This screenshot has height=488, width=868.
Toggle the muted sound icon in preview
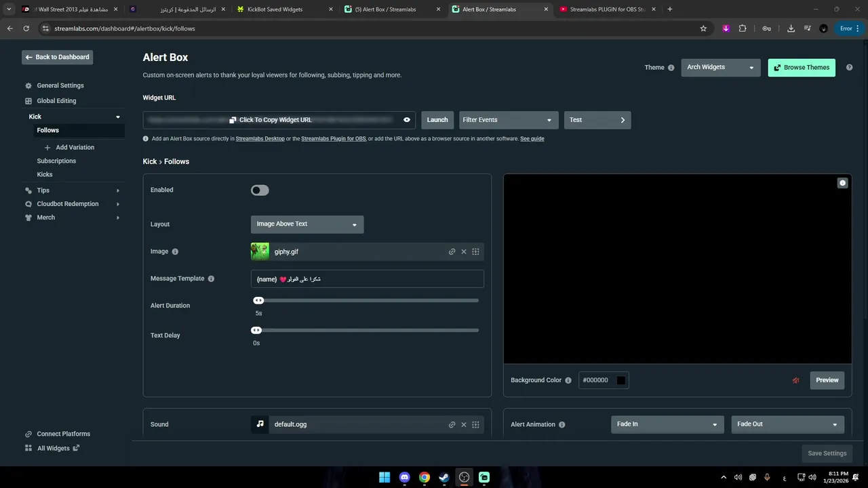point(796,380)
